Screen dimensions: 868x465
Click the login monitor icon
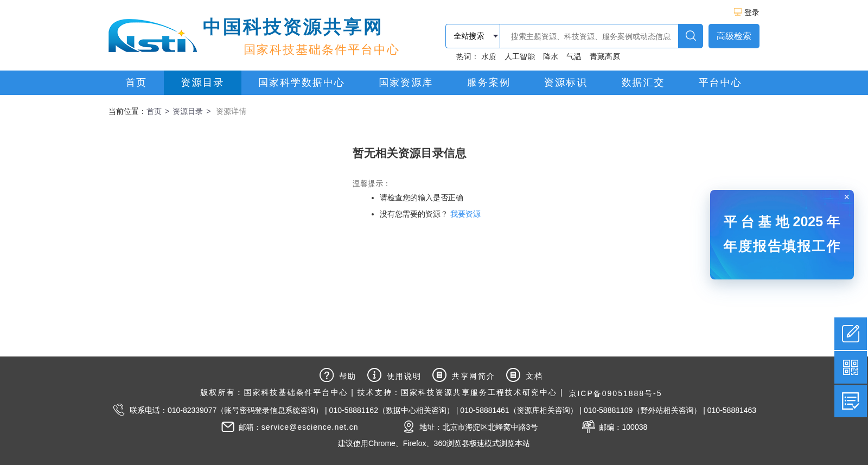pos(738,12)
